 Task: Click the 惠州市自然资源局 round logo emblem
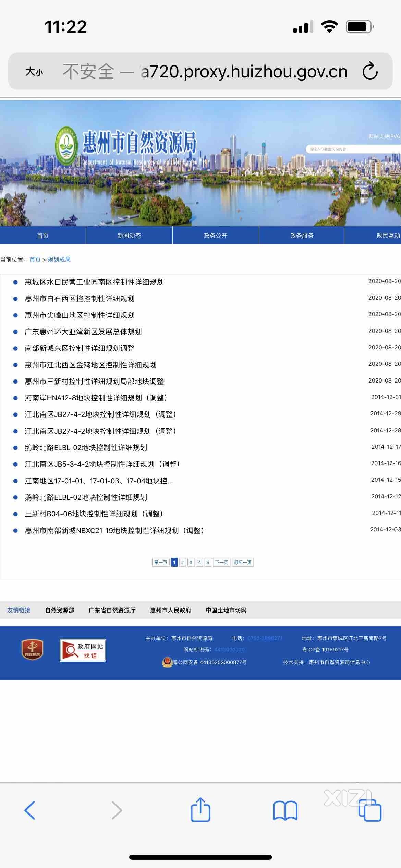(67, 145)
